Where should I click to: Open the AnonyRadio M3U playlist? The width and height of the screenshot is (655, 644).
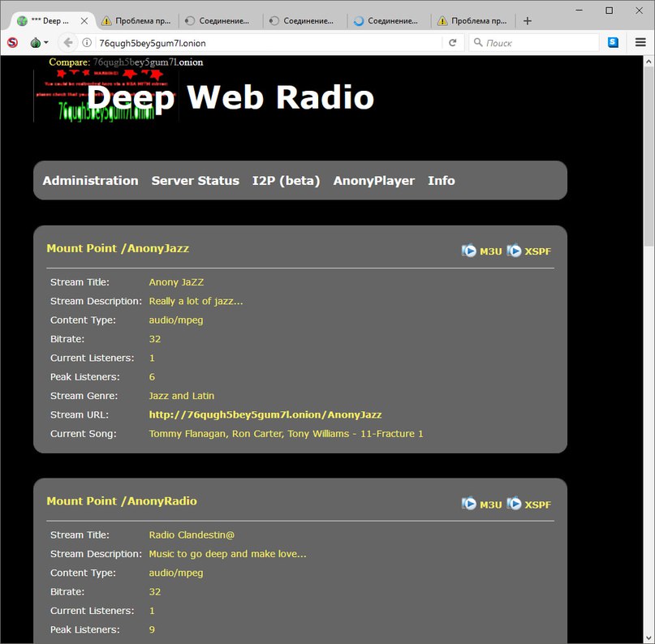pyautogui.click(x=482, y=504)
